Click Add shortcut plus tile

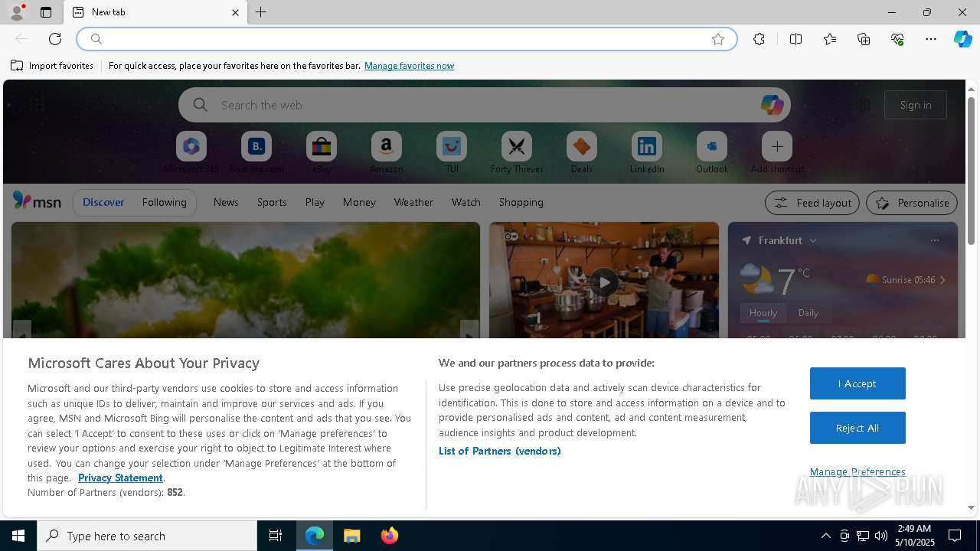(777, 152)
